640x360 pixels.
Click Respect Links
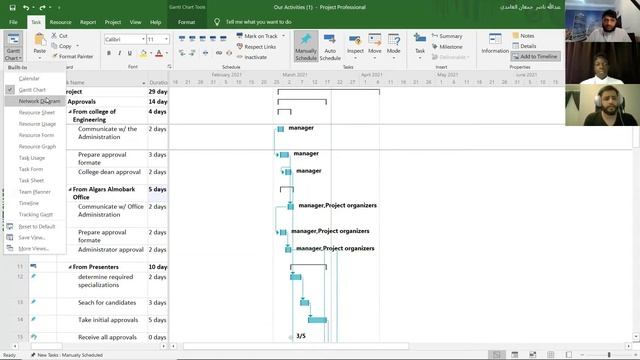click(x=256, y=47)
